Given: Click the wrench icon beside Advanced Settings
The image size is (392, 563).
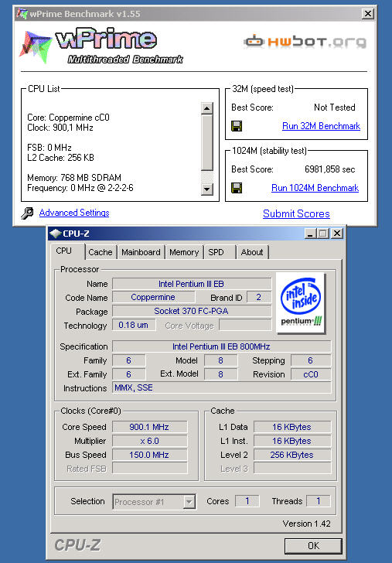Looking at the screenshot, I should [x=27, y=213].
